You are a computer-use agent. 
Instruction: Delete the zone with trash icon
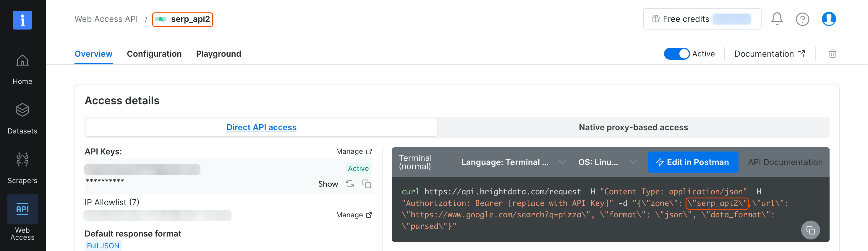coord(832,54)
